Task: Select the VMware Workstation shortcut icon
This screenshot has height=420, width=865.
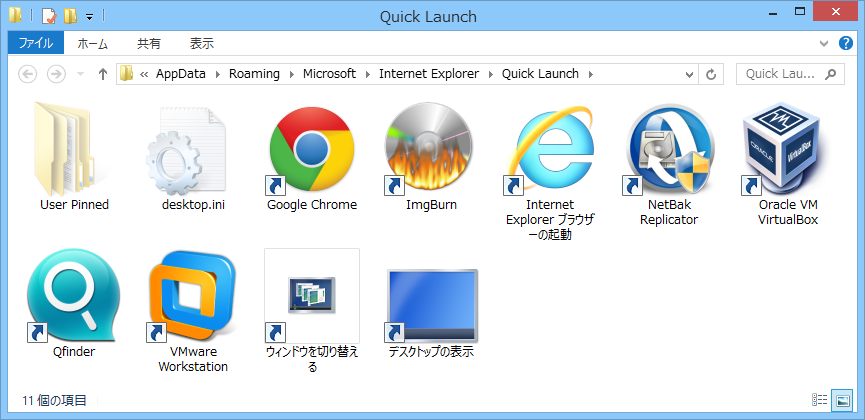Action: coord(192,296)
